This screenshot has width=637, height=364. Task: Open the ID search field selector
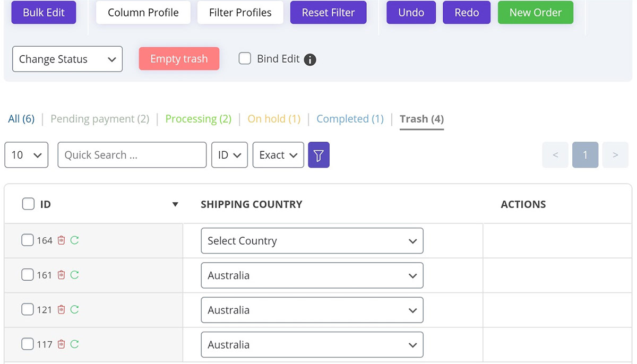tap(229, 155)
